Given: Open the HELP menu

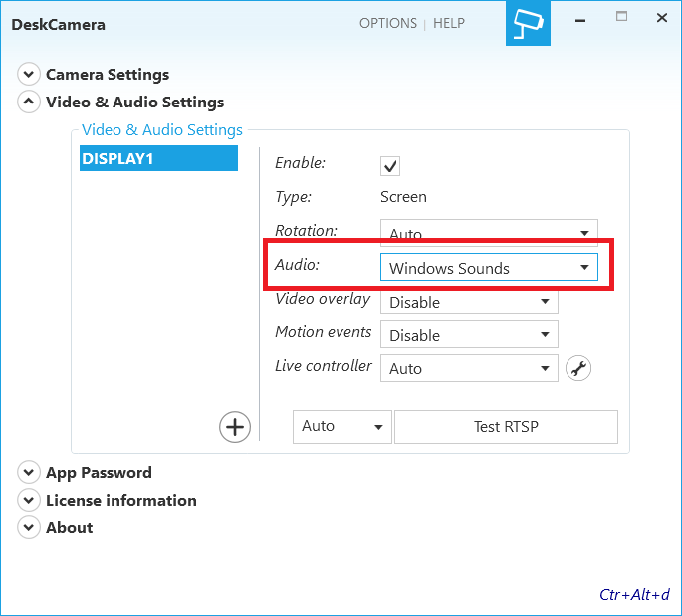Looking at the screenshot, I should [449, 23].
